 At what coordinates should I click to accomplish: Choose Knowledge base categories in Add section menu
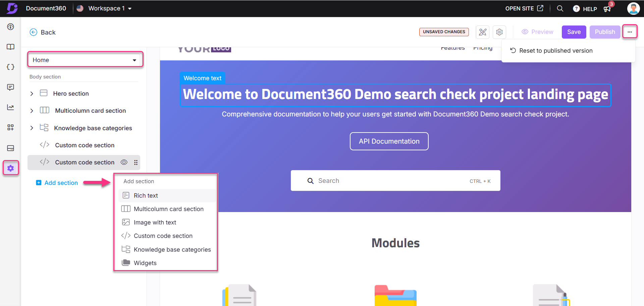167,249
